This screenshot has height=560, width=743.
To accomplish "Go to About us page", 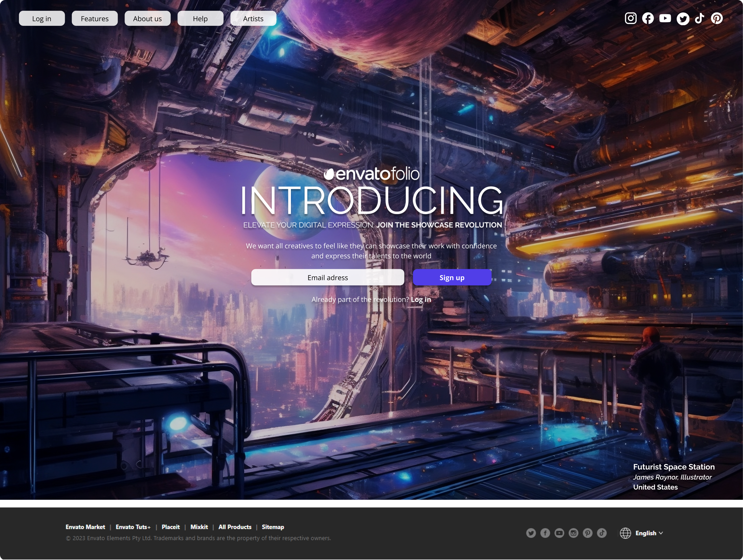I will [x=147, y=18].
